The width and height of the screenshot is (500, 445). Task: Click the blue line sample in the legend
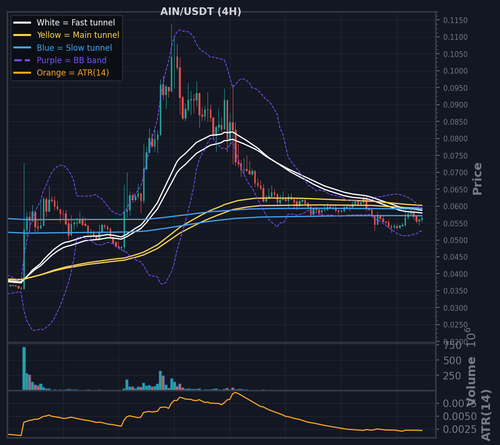[22, 48]
